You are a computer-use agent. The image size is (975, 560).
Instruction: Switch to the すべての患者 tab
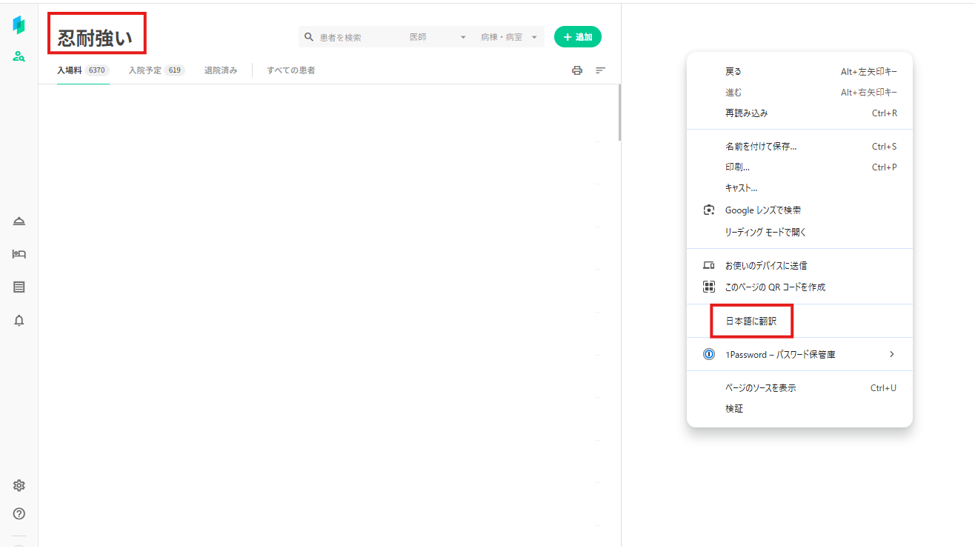[291, 70]
